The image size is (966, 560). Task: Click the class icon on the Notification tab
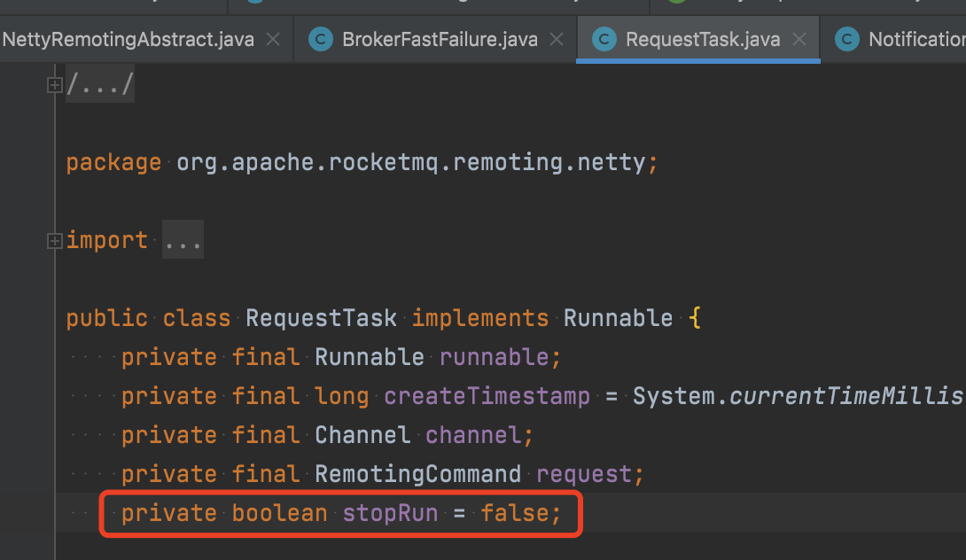(846, 39)
